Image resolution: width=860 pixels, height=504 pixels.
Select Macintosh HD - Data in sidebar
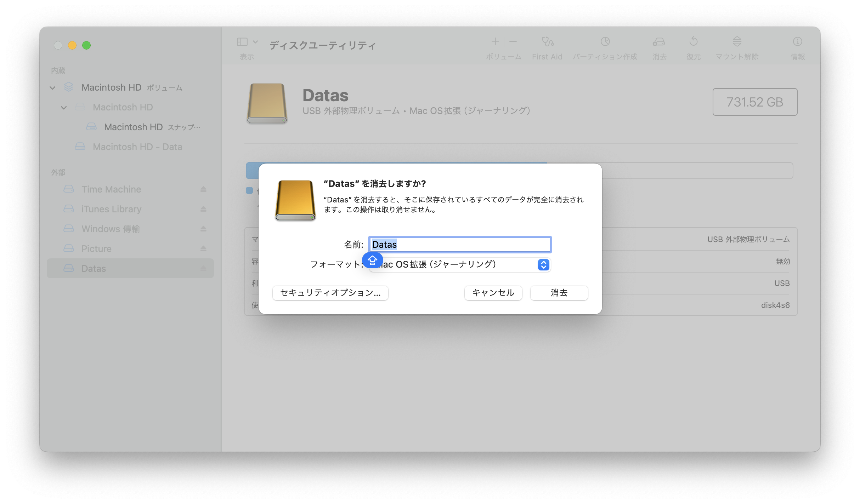[x=130, y=147]
